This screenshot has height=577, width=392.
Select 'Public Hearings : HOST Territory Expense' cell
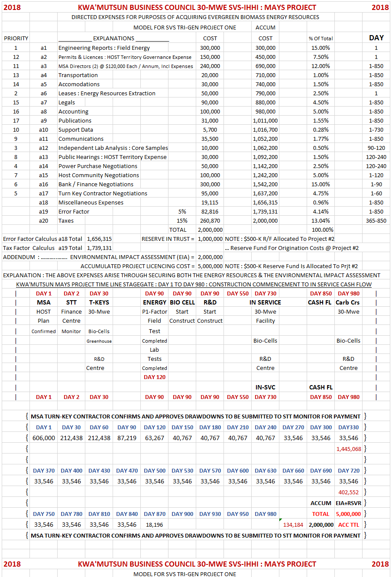(x=113, y=157)
